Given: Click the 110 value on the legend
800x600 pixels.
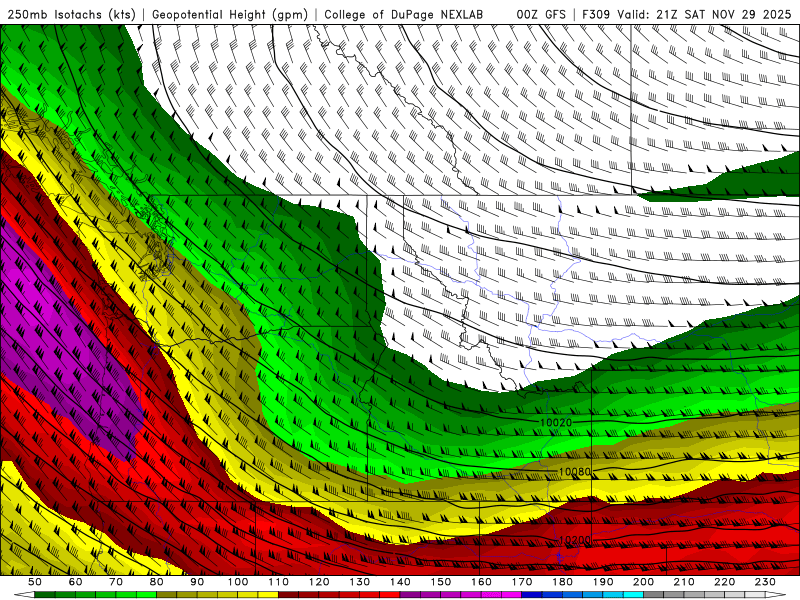Looking at the screenshot, I should (x=278, y=582).
